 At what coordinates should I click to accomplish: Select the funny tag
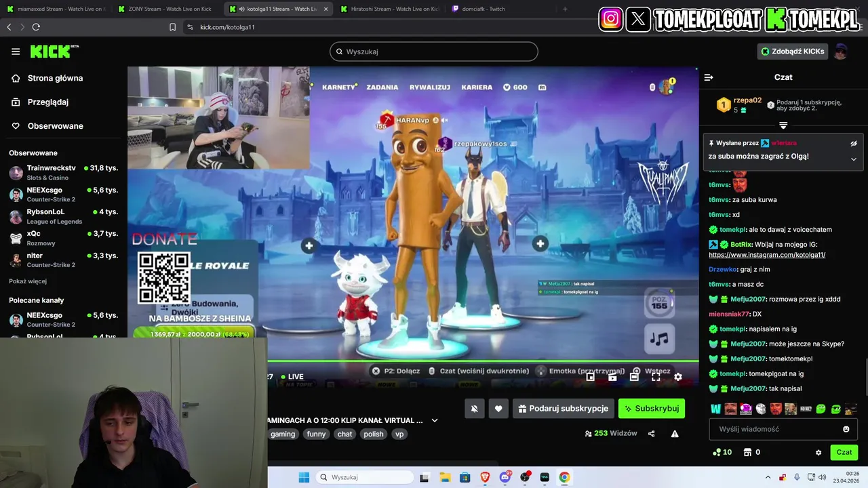coord(316,434)
